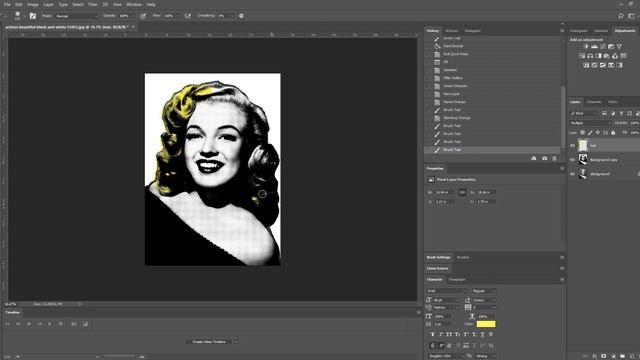
Task: Switch to the Paragraph tab
Action: coord(457,280)
